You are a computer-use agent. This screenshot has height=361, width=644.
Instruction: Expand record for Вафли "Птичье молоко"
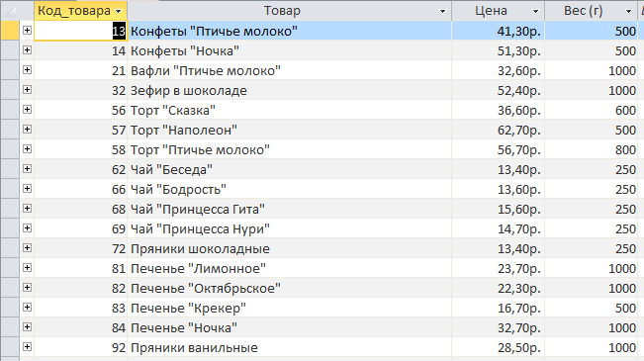coord(27,70)
